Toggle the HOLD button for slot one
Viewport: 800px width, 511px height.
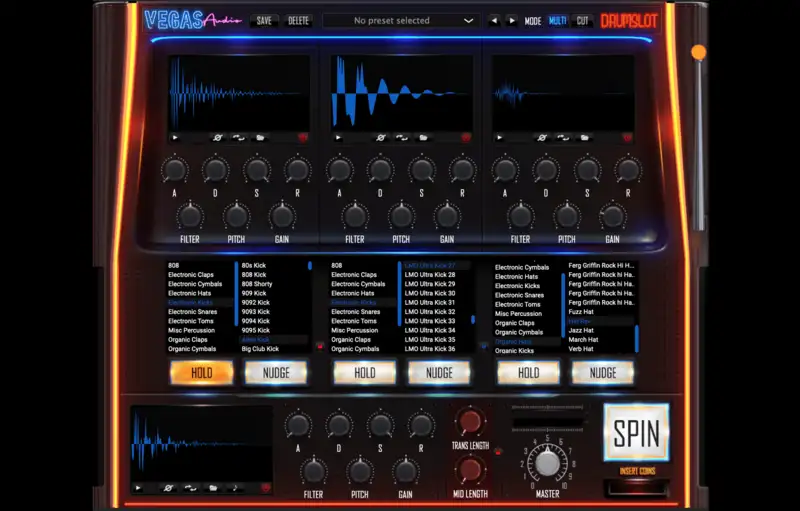[x=202, y=373]
